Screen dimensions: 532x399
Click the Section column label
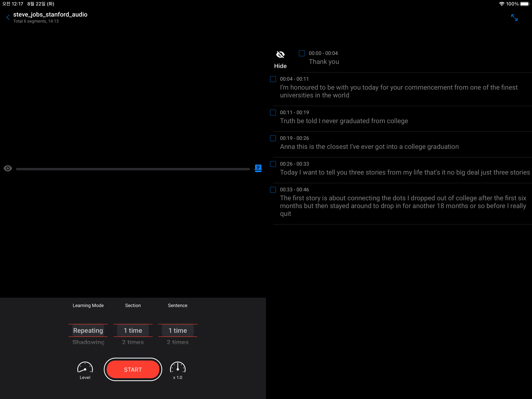133,305
